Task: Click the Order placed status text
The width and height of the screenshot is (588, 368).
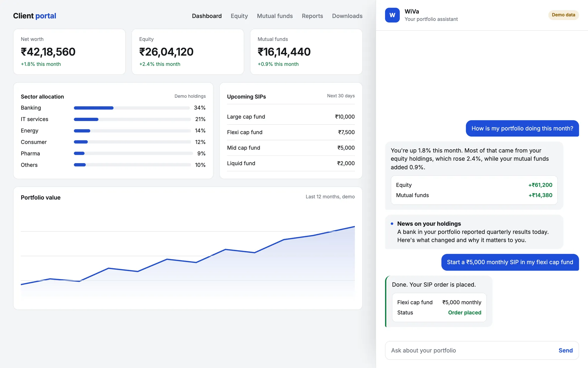Action: (x=465, y=313)
